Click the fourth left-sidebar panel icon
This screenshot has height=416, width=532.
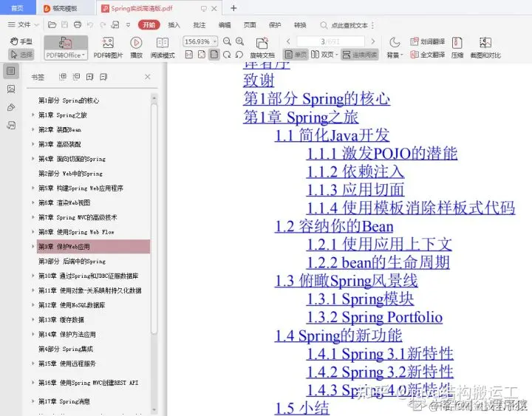click(11, 126)
